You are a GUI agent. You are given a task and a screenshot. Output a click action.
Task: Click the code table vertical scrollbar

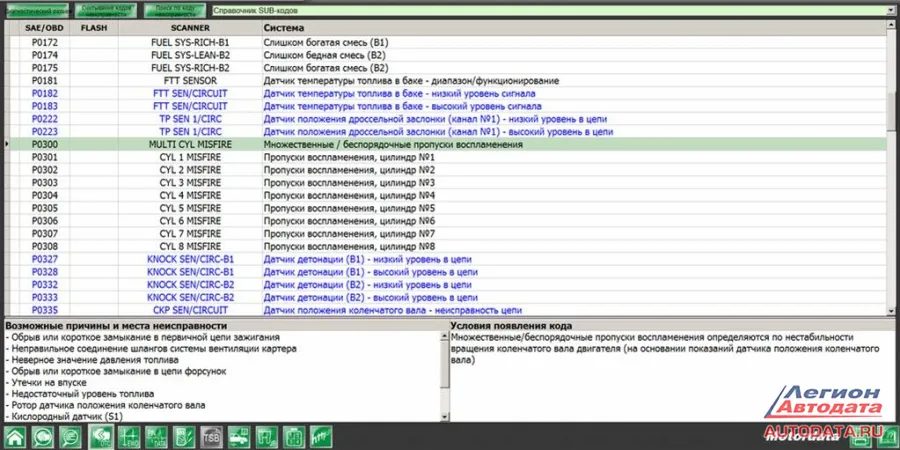coord(891,170)
